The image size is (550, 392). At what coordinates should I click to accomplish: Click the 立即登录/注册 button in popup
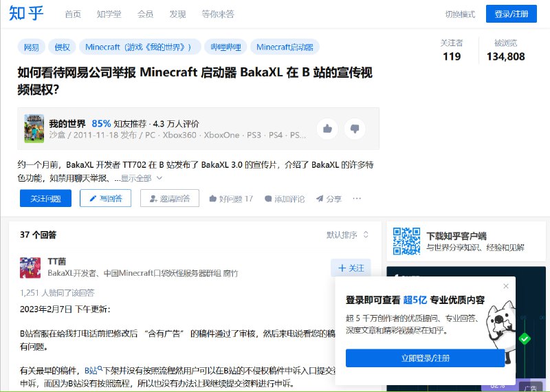(x=425, y=358)
